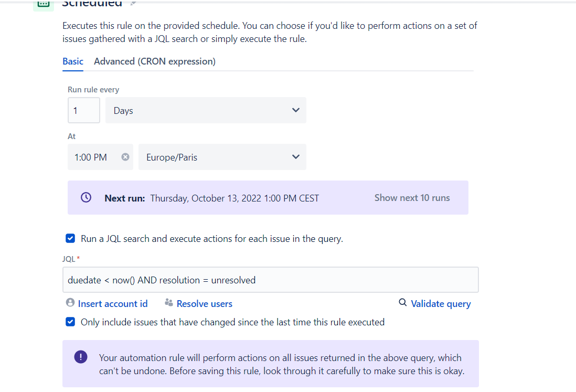Screen dimensions: 576x392
Task: Click the pencil edit icon beside Scheduled
Action: (x=133, y=3)
